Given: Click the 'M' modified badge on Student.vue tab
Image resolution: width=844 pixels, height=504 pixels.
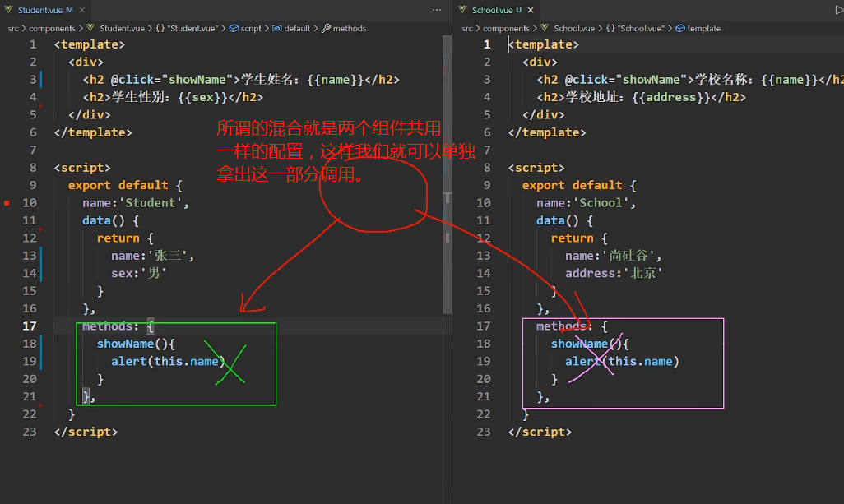Looking at the screenshot, I should click(x=69, y=10).
